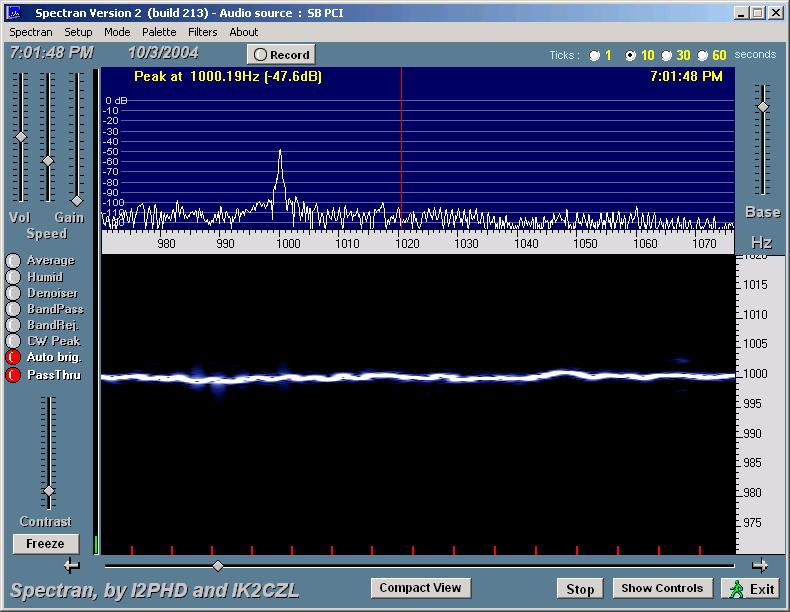This screenshot has width=790, height=612.
Task: Click the Spectran title bar app icon
Action: click(x=13, y=13)
